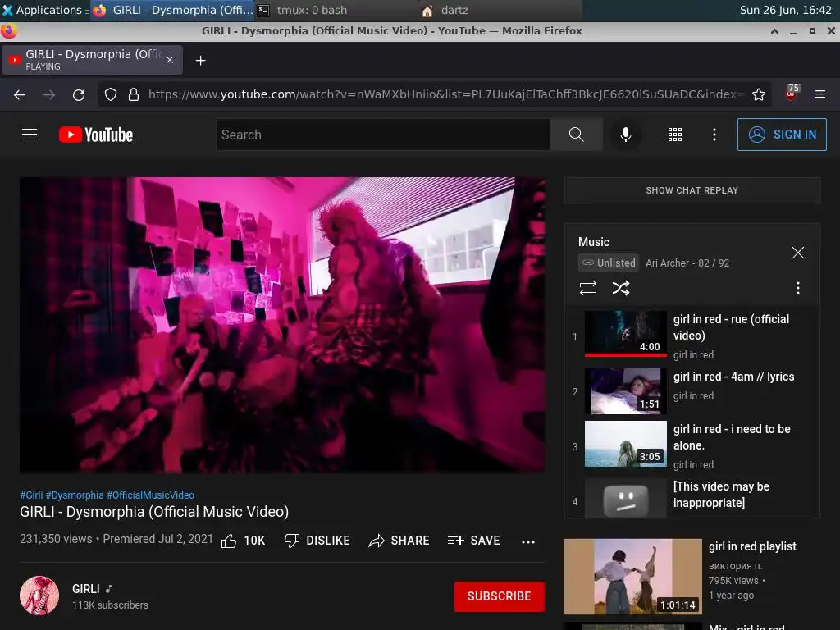Click the GIRLI channel name
The width and height of the screenshot is (840, 630).
85,589
